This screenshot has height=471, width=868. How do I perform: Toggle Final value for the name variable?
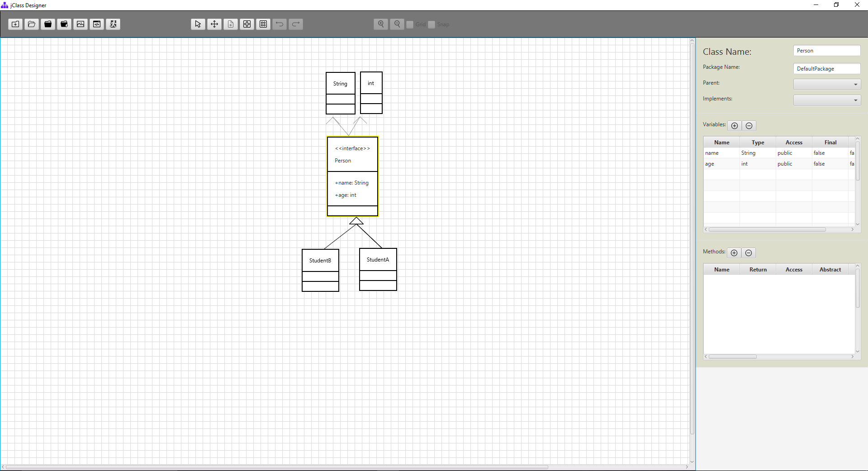(x=830, y=153)
